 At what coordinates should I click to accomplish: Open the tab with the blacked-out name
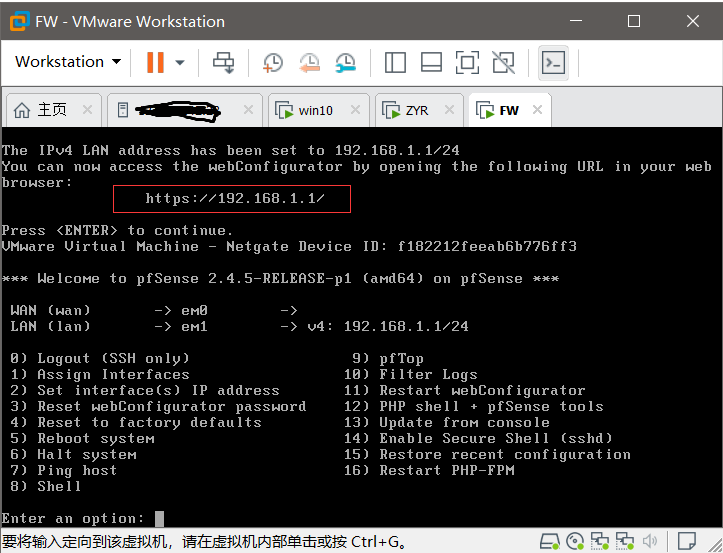point(184,111)
